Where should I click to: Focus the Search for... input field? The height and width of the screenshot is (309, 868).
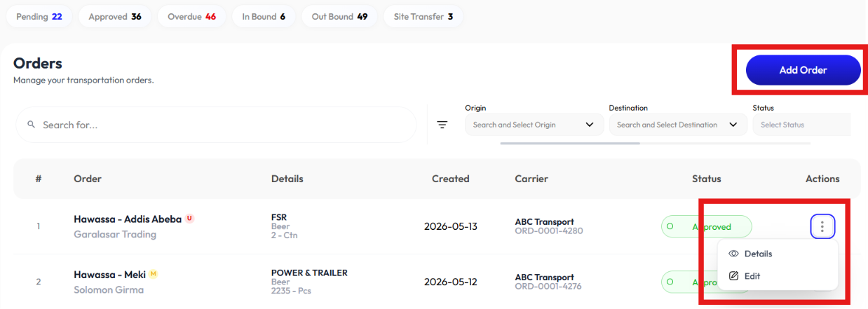coord(216,125)
